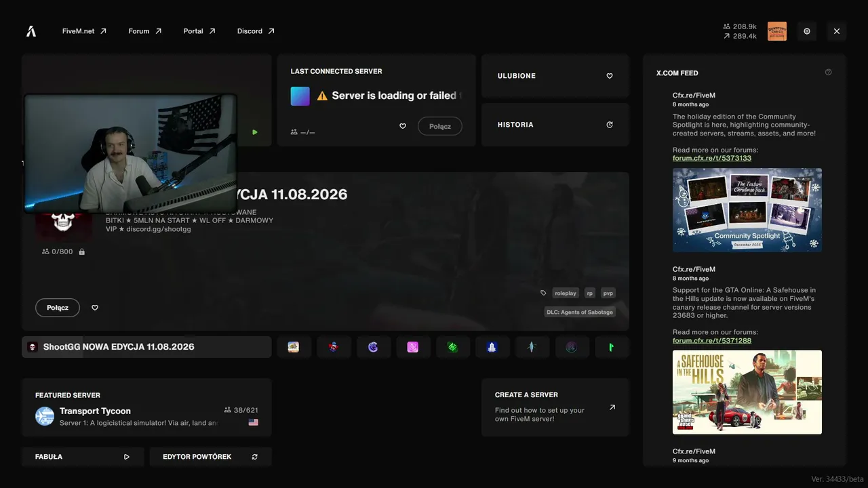Launch Fabuła story mode
The width and height of the screenshot is (868, 488).
83,457
